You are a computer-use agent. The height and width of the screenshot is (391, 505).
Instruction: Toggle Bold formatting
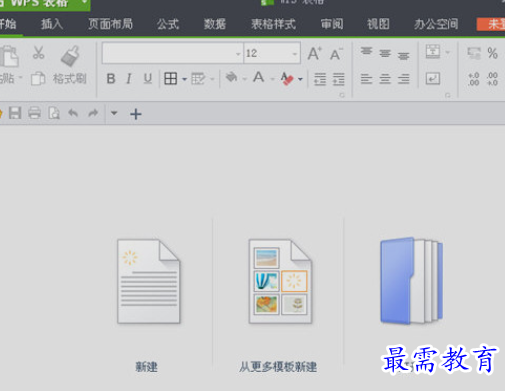(111, 79)
